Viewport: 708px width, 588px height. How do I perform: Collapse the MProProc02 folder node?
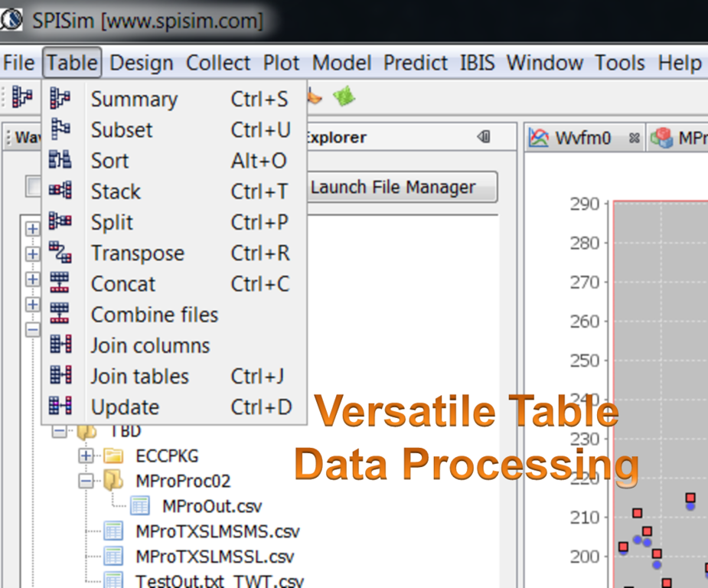coord(86,482)
